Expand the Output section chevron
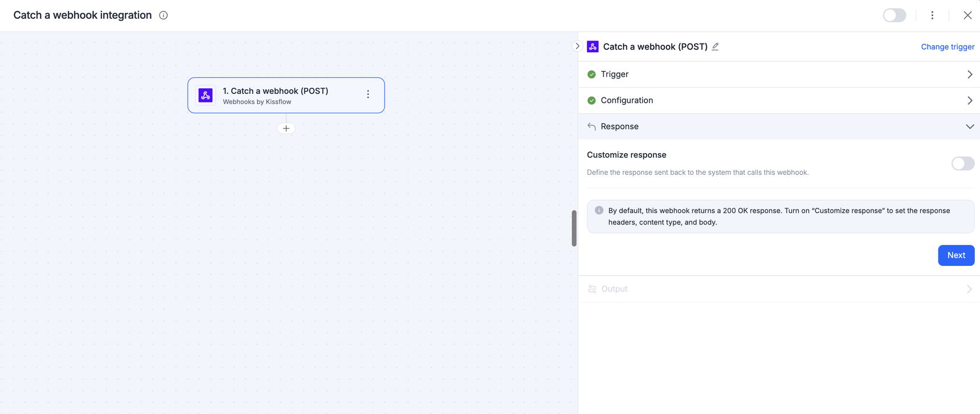Image resolution: width=980 pixels, height=414 pixels. pyautogui.click(x=969, y=289)
